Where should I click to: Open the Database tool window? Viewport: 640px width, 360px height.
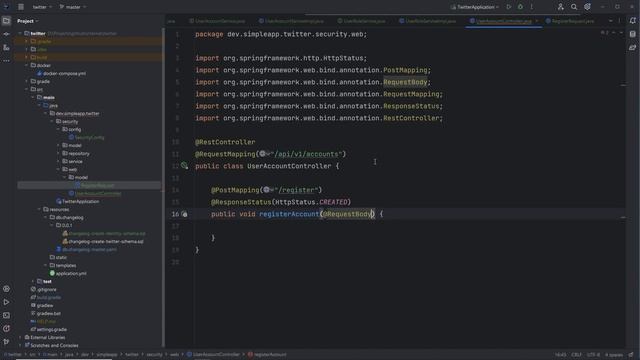(x=633, y=34)
